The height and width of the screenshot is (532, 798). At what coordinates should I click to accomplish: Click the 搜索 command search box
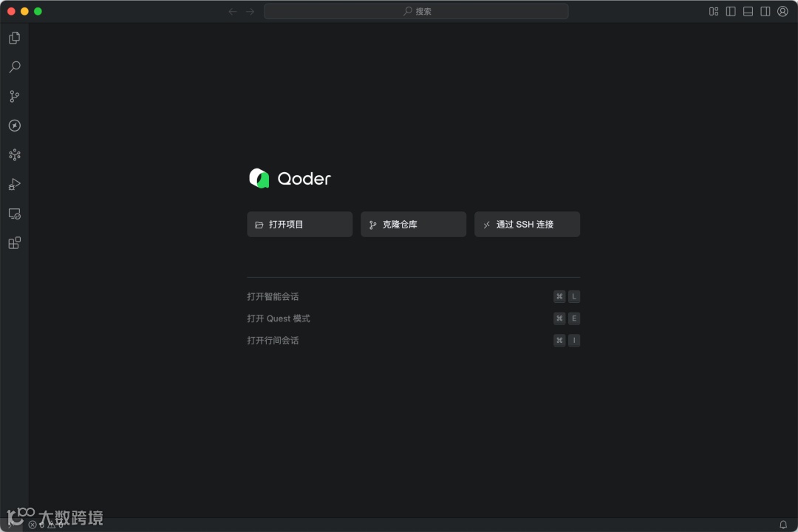coord(416,11)
